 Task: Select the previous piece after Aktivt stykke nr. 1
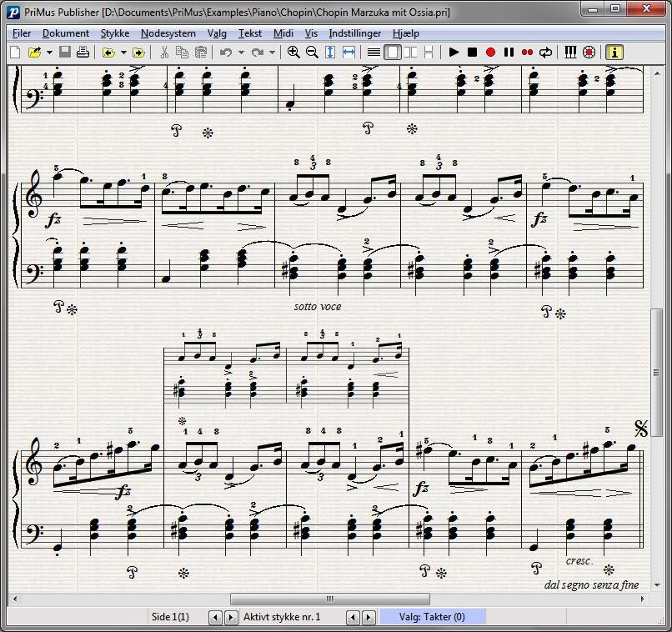353,618
